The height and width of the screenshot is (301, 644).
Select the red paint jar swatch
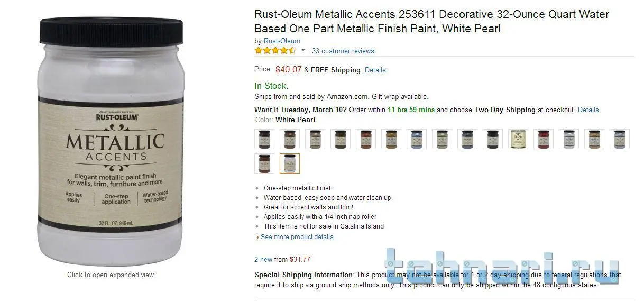pos(544,139)
